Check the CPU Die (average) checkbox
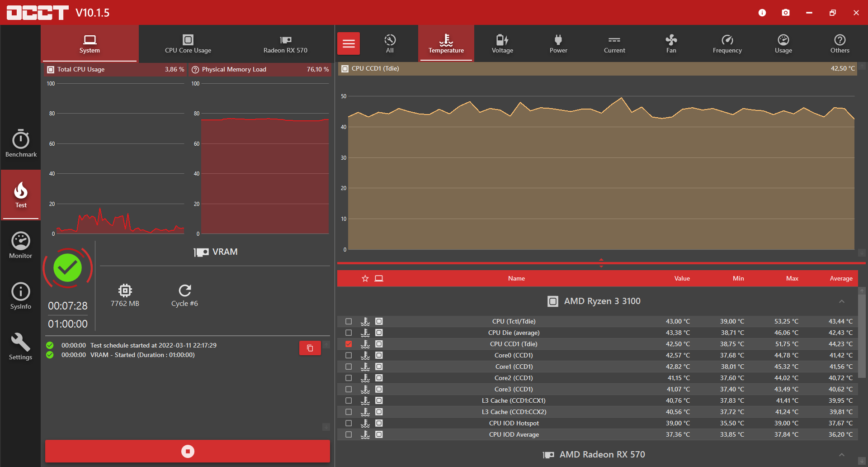Screen dimensions: 868x467 tap(349, 333)
